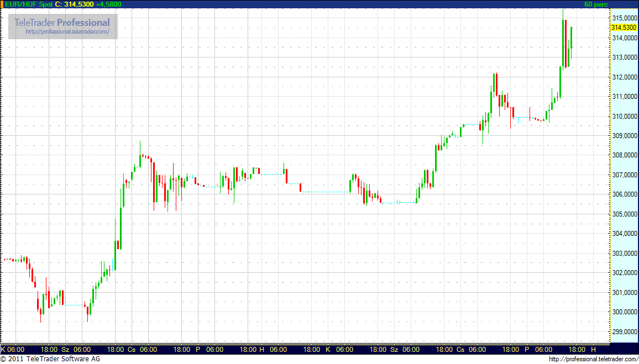Click the 303,0000 price axis label

click(x=624, y=253)
